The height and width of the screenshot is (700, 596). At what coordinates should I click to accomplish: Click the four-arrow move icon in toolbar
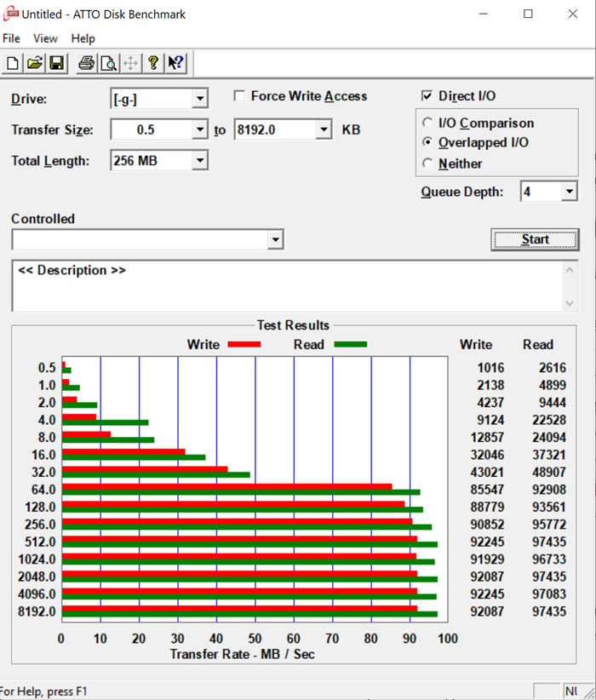[x=130, y=63]
